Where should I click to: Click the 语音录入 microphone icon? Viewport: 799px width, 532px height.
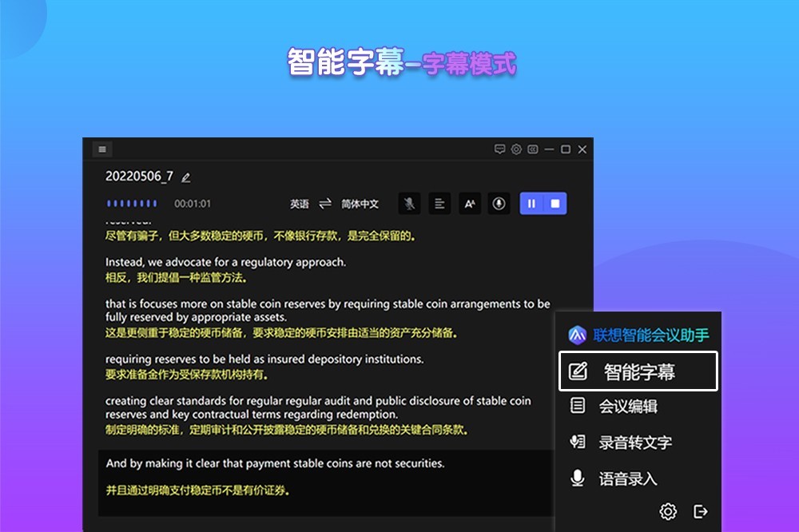[578, 478]
